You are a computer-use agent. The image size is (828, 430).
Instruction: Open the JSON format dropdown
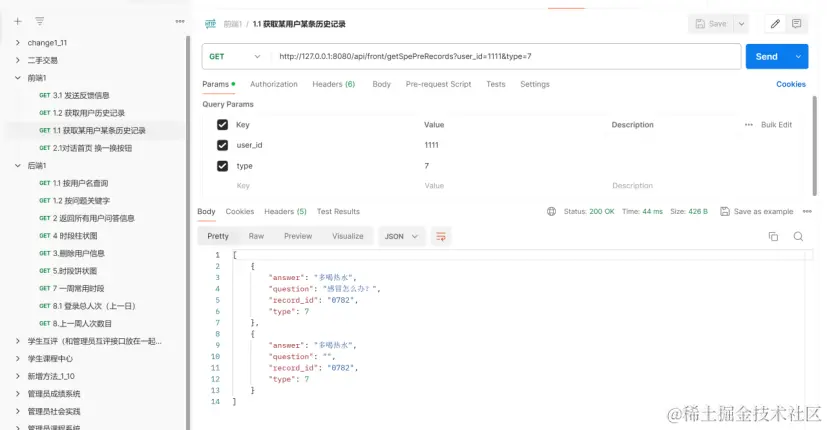pos(401,236)
